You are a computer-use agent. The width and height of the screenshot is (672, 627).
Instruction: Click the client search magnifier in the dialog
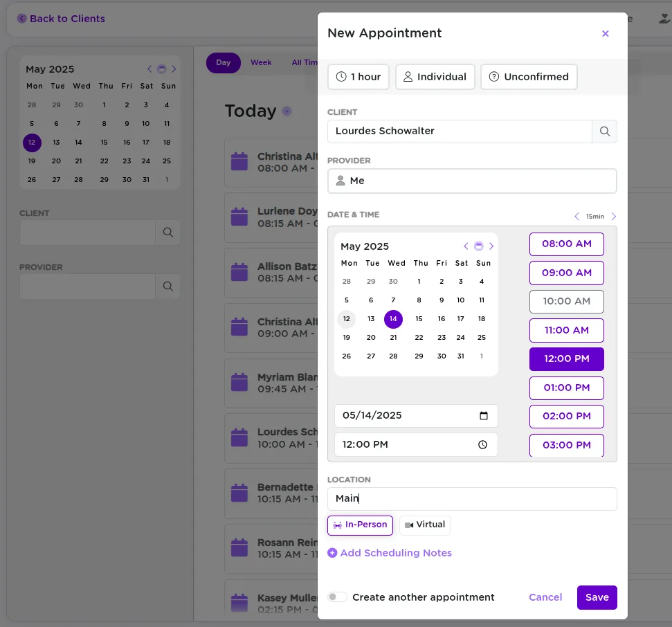pyautogui.click(x=604, y=131)
